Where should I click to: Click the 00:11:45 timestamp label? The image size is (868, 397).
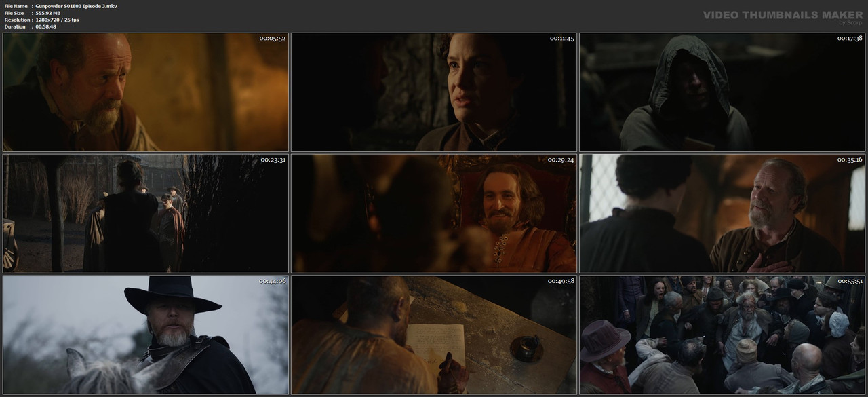coord(561,38)
